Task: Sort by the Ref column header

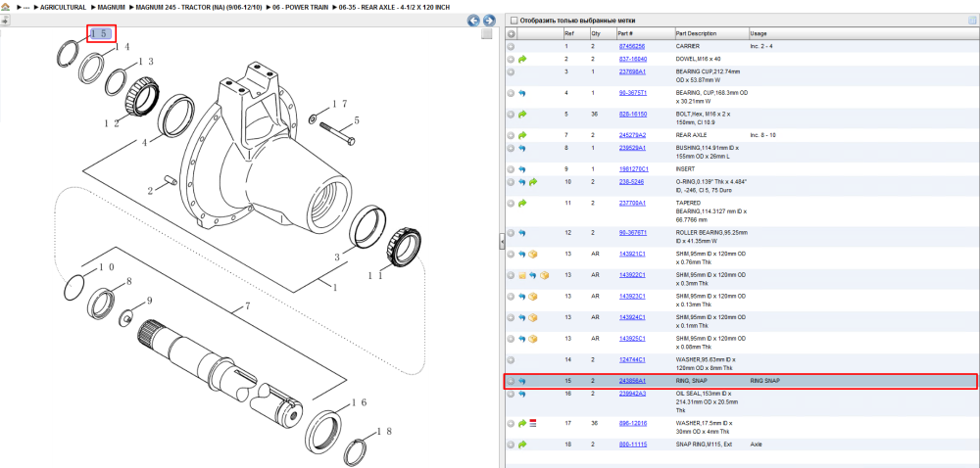Action: [568, 33]
